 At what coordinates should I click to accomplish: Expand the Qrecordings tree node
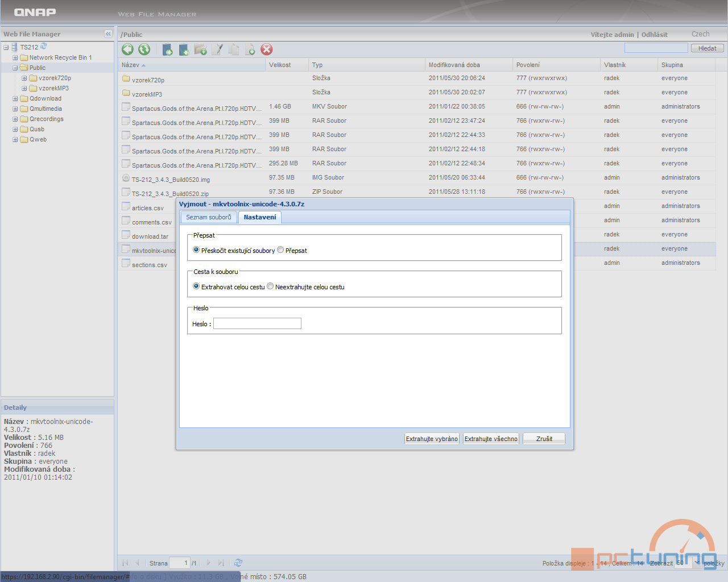15,119
